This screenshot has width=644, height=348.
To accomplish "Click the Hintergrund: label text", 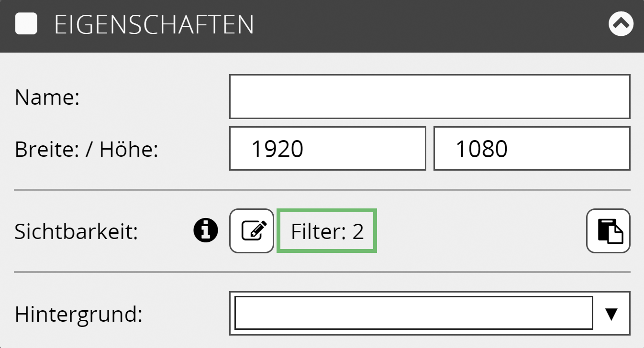I will [79, 315].
